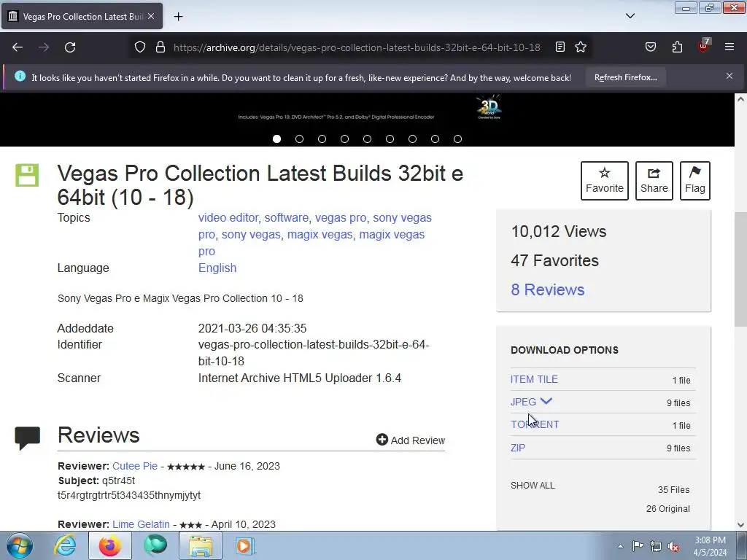The height and width of the screenshot is (560, 747).
Task: Open the Firefox hamburger menu
Action: click(729, 47)
